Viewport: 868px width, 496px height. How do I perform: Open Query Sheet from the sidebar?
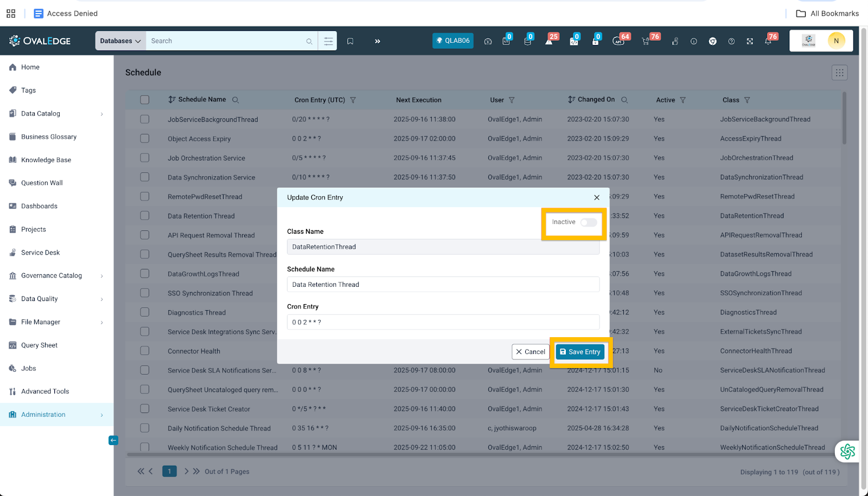39,345
